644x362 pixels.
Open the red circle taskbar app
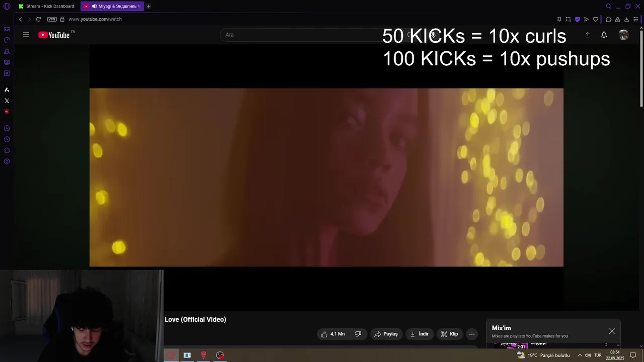pyautogui.click(x=171, y=355)
